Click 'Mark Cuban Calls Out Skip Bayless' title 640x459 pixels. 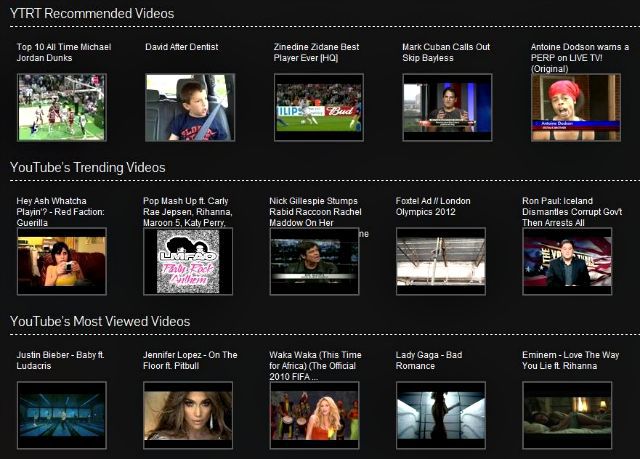pyautogui.click(x=446, y=52)
